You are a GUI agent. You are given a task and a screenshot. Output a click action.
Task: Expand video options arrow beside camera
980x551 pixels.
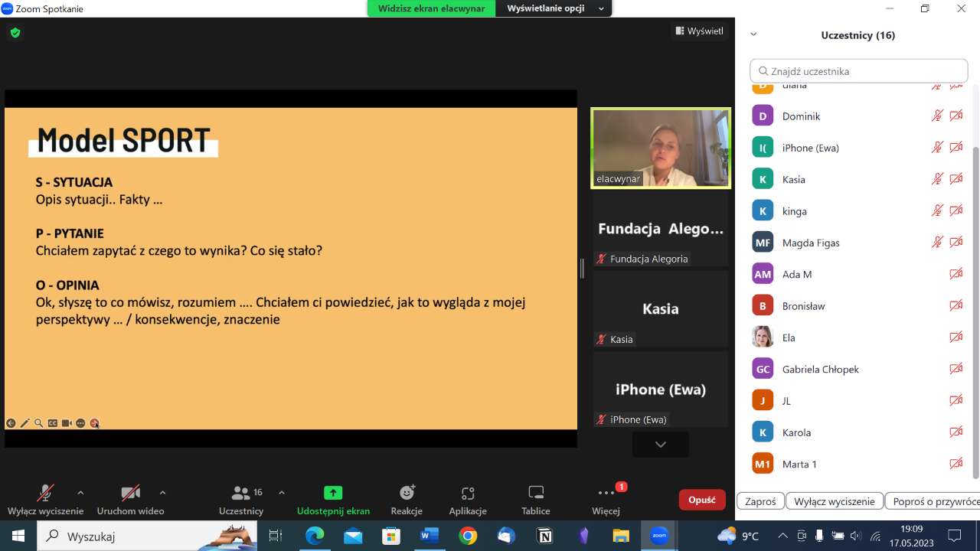point(162,493)
